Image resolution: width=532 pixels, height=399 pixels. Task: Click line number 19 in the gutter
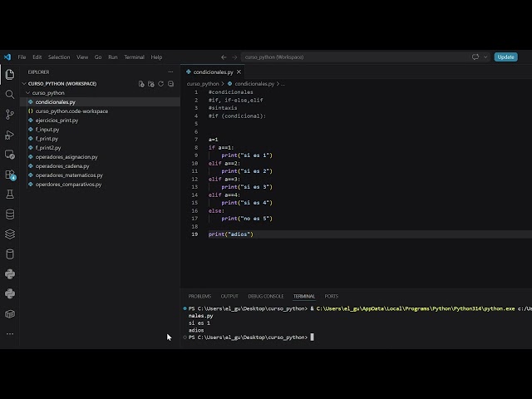195,234
